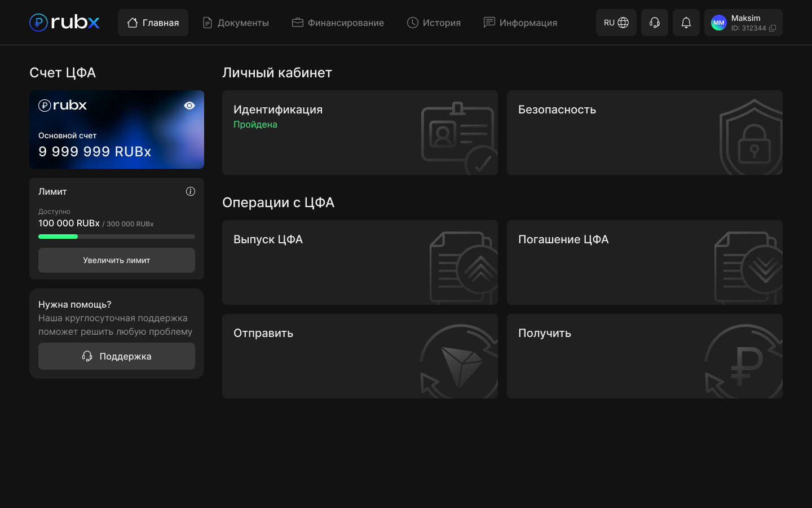Viewport: 812px width, 508px height.
Task: Toggle balance visibility eye icon
Action: pyautogui.click(x=189, y=106)
